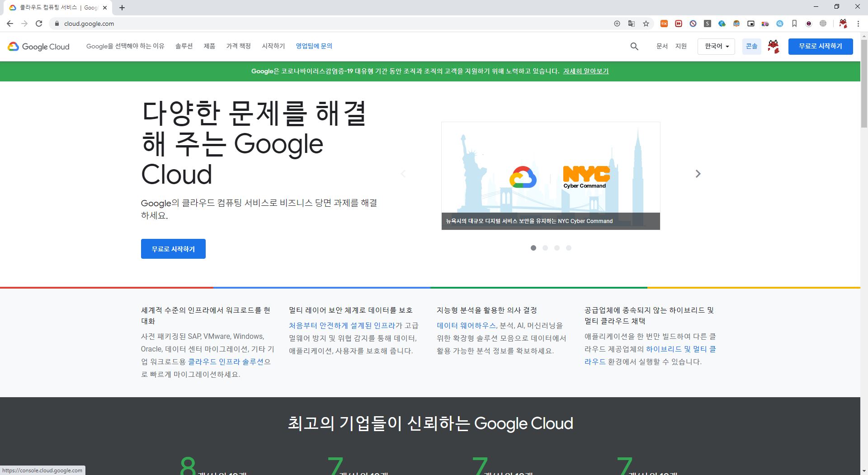868x475 pixels.
Task: Click the gray S extension icon
Action: [x=708, y=24]
